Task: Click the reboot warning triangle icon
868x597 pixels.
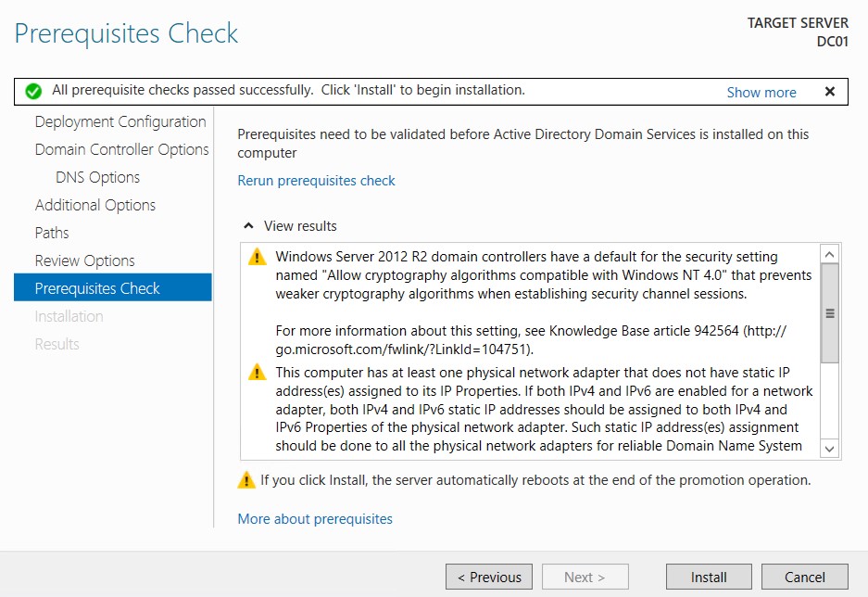Action: pyautogui.click(x=245, y=479)
